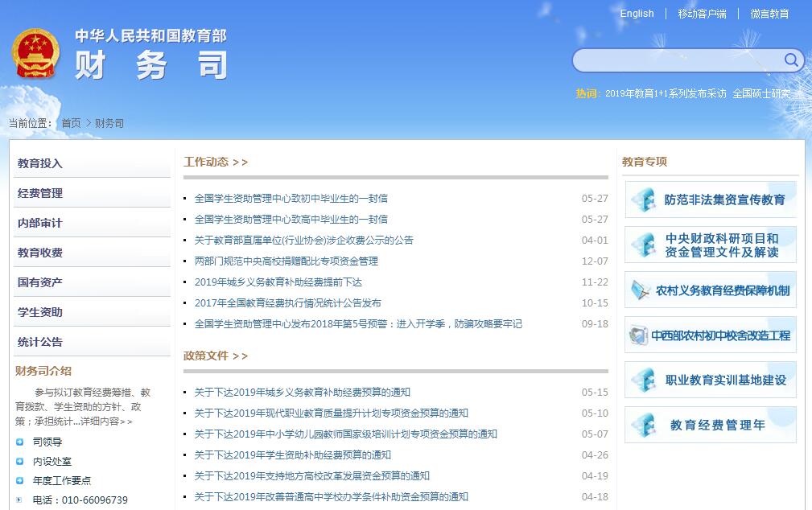This screenshot has height=510, width=812.
Task: Click the magnifier search icon
Action: [791, 60]
